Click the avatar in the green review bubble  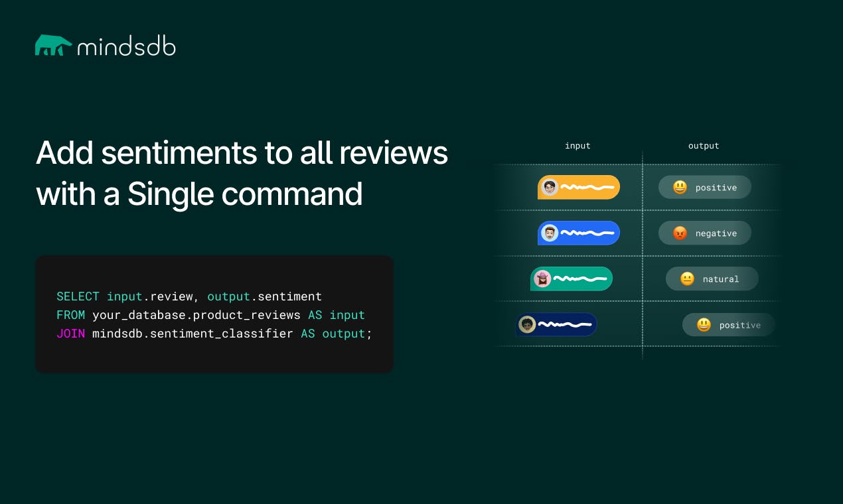click(x=542, y=279)
